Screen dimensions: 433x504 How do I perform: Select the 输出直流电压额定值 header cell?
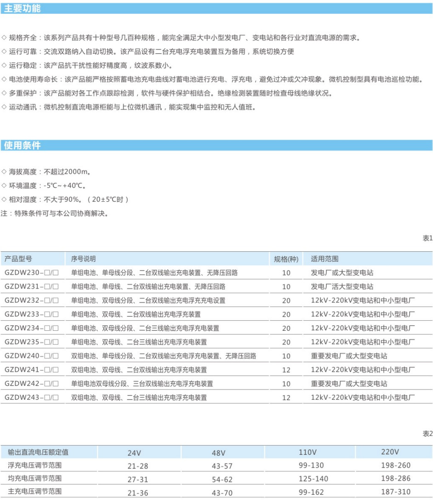coord(38,452)
